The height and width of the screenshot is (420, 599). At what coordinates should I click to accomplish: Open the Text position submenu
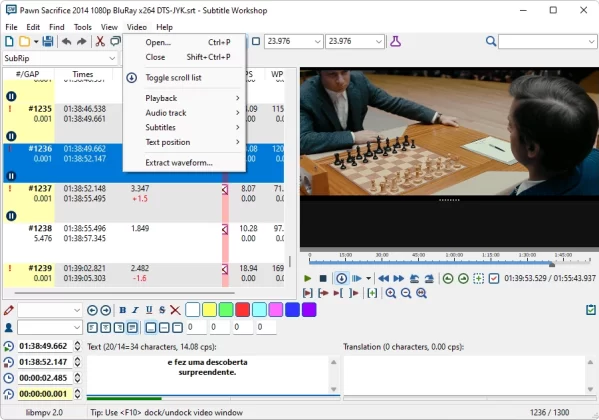pos(184,142)
